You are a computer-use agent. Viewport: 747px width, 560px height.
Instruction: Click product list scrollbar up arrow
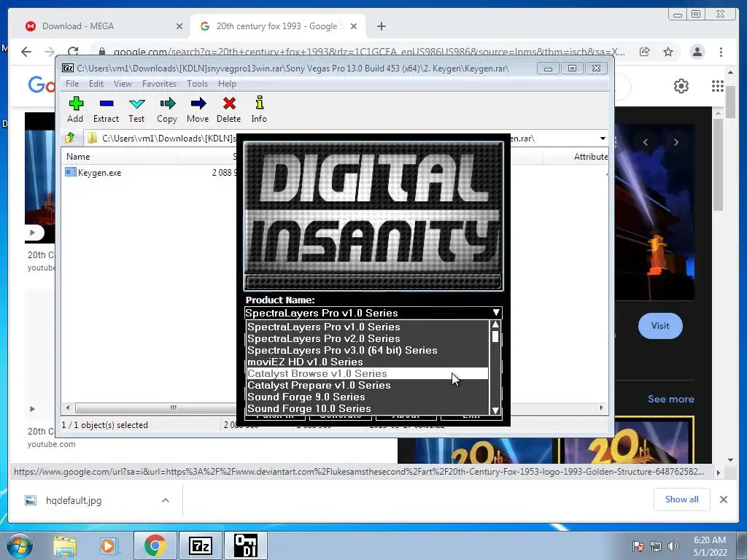tap(495, 324)
